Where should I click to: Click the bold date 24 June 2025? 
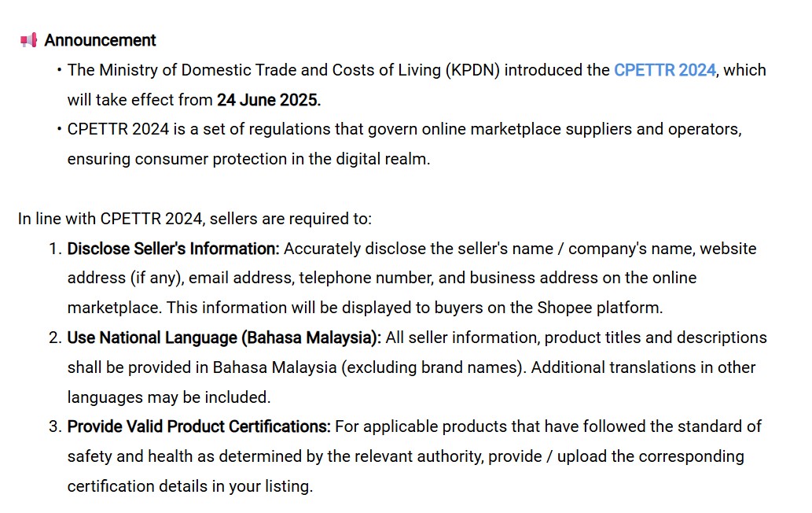(269, 100)
